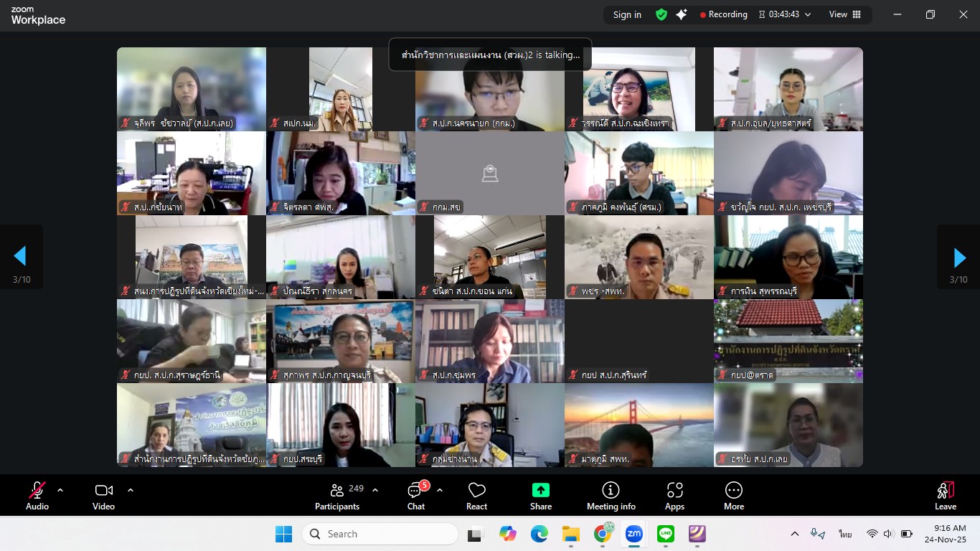This screenshot has height=551, width=980.
Task: Unmute the microphone Audio button
Action: point(37,496)
